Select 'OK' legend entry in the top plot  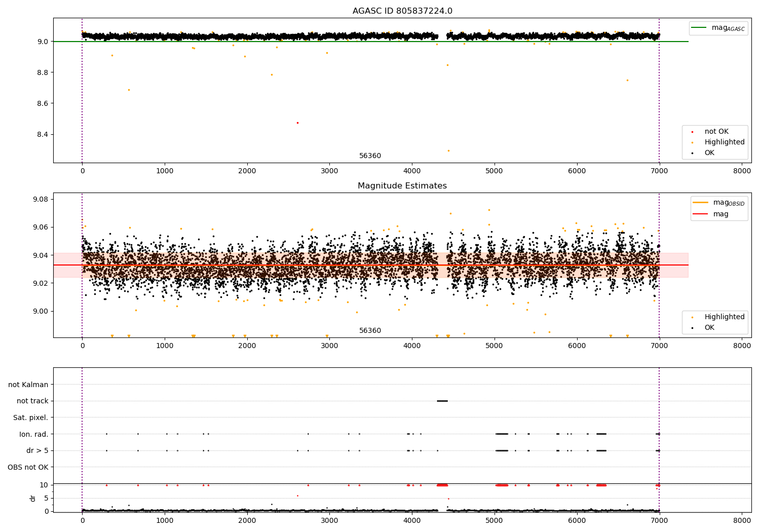click(709, 153)
